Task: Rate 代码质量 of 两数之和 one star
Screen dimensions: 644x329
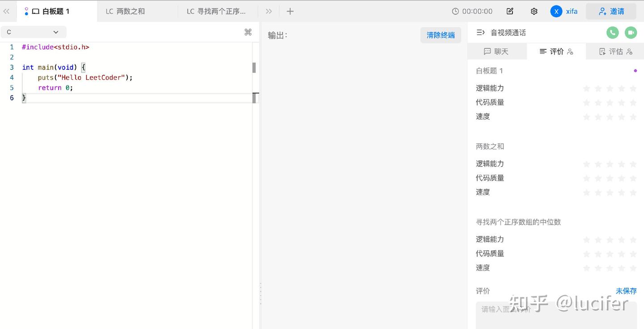Action: (586, 178)
